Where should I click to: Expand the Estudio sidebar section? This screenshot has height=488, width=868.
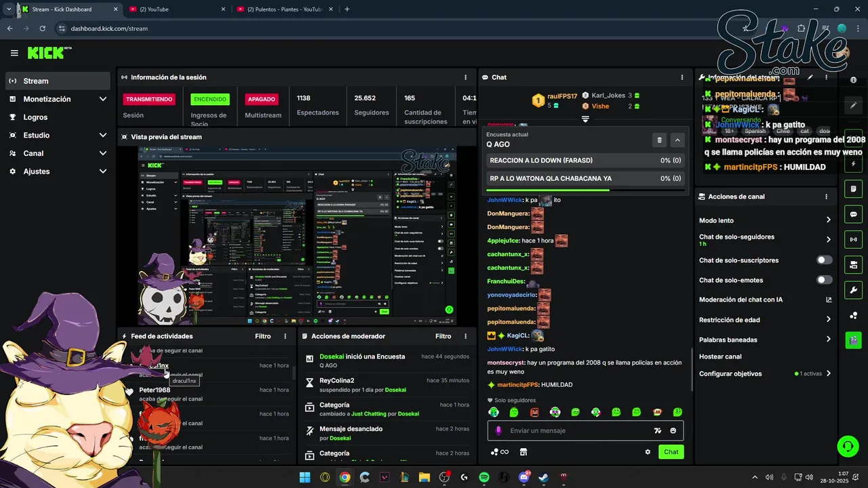103,135
